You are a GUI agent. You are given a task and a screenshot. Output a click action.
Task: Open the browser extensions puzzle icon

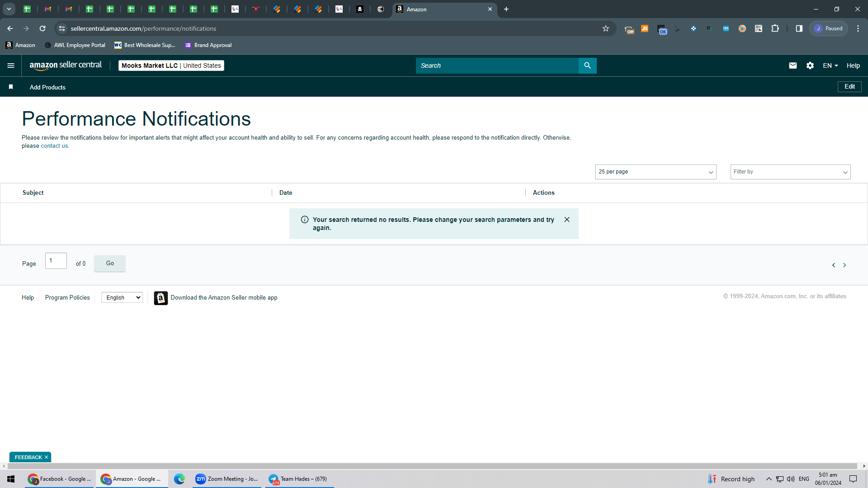pos(775,28)
